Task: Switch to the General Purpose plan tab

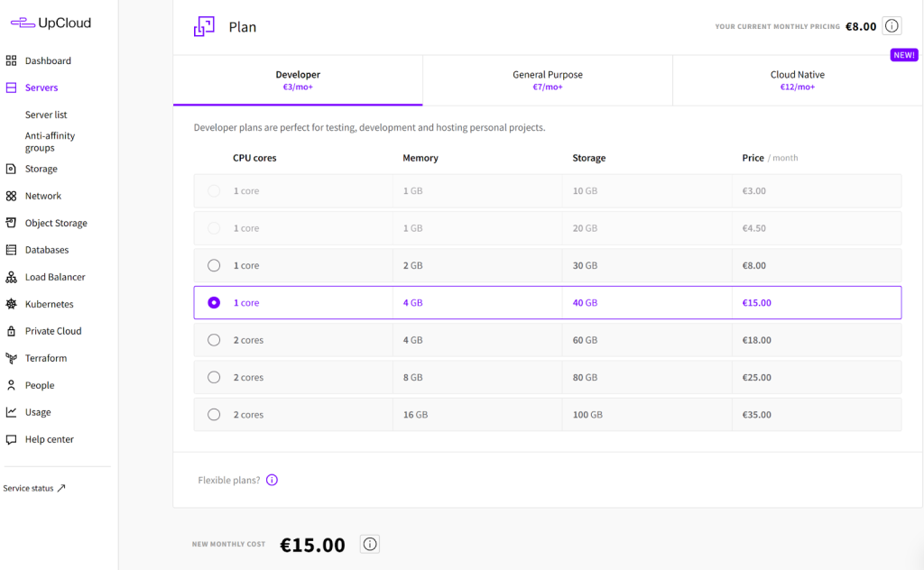Action: click(547, 80)
